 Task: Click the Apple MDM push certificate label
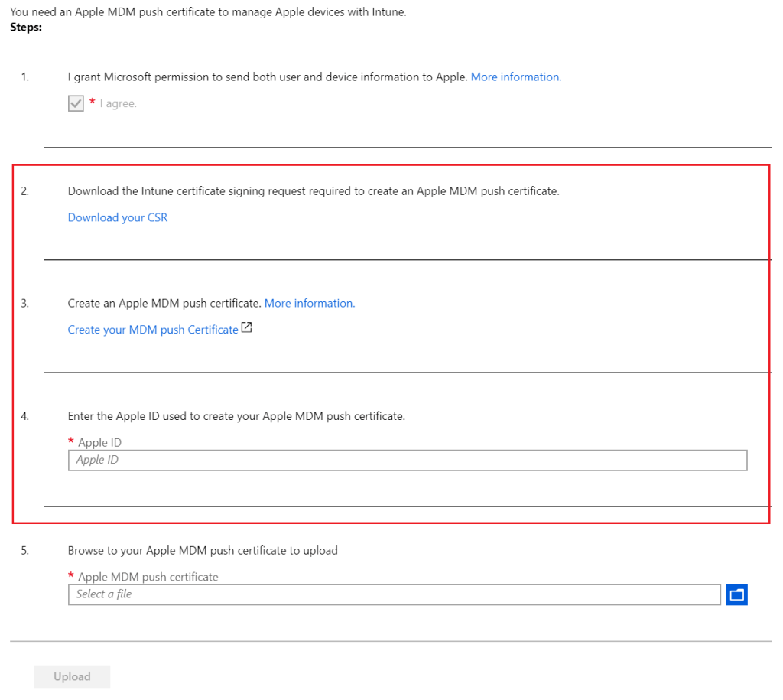coord(148,578)
